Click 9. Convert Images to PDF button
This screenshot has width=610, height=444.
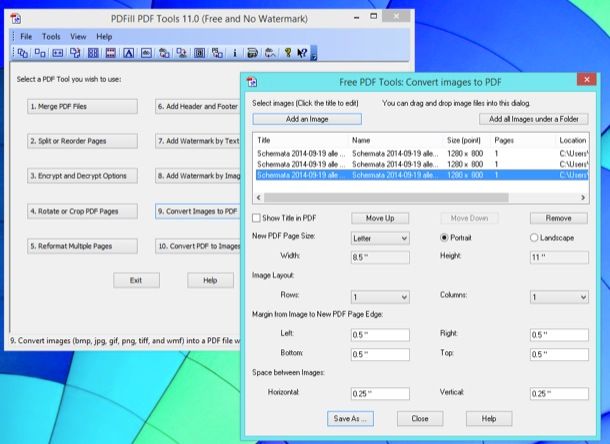coord(198,211)
